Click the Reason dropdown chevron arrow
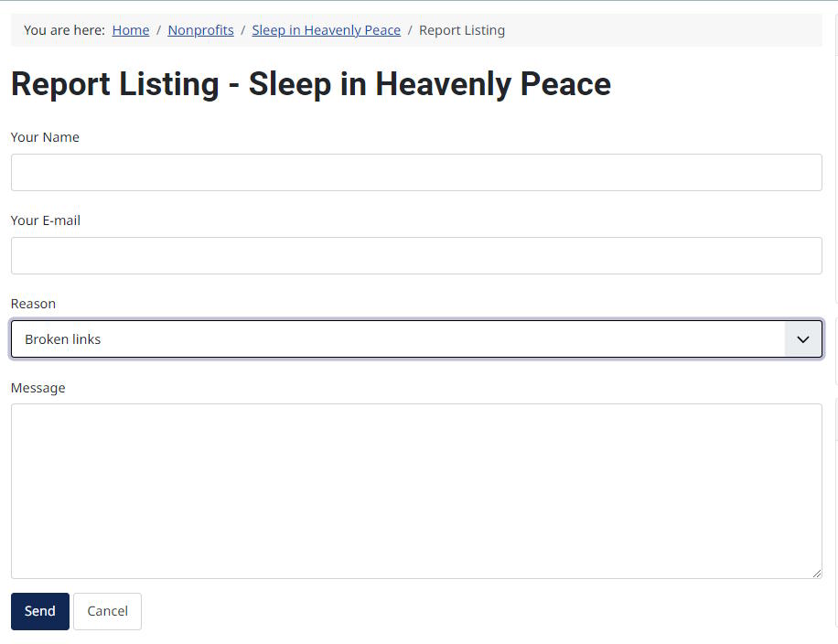 [x=803, y=339]
